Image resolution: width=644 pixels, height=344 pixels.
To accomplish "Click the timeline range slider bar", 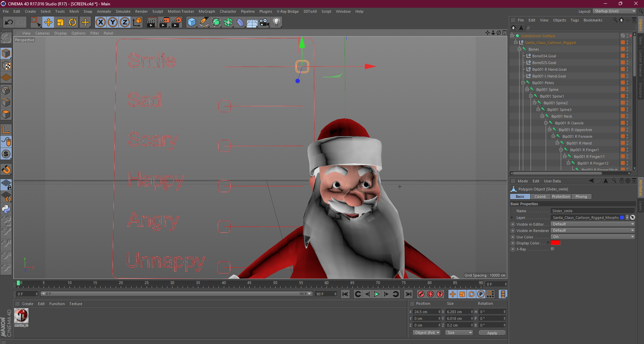I will [x=177, y=294].
